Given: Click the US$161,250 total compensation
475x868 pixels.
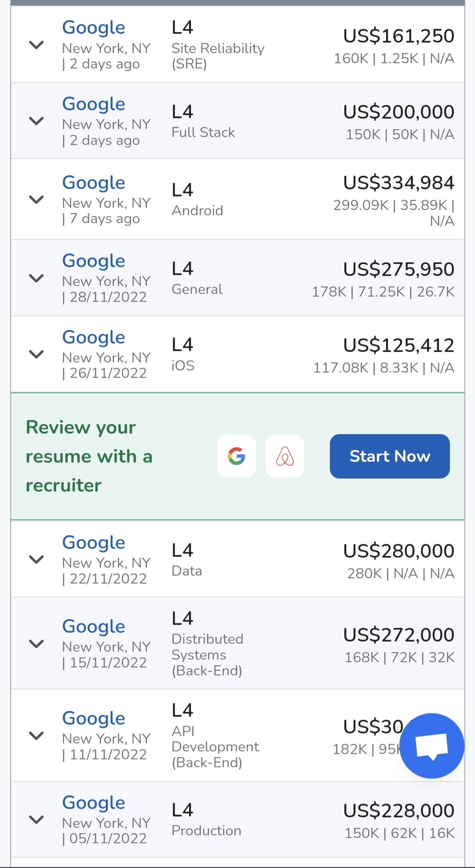Looking at the screenshot, I should tap(399, 36).
